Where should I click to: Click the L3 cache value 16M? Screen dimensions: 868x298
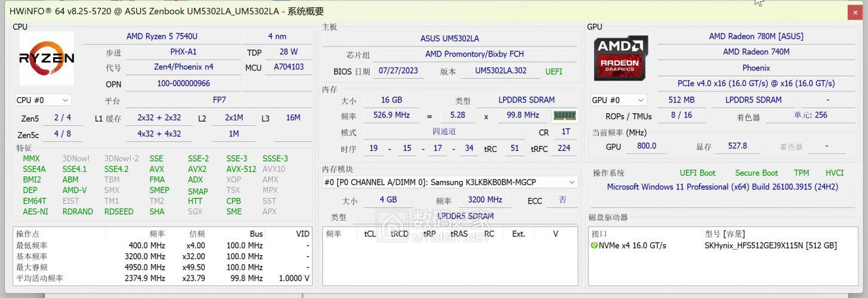293,118
